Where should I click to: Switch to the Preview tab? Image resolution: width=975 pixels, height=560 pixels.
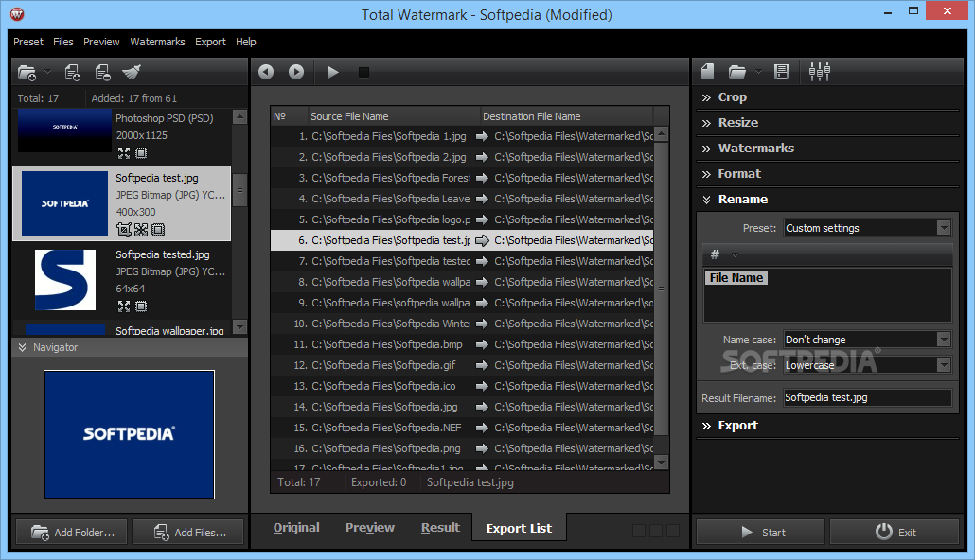coord(370,528)
